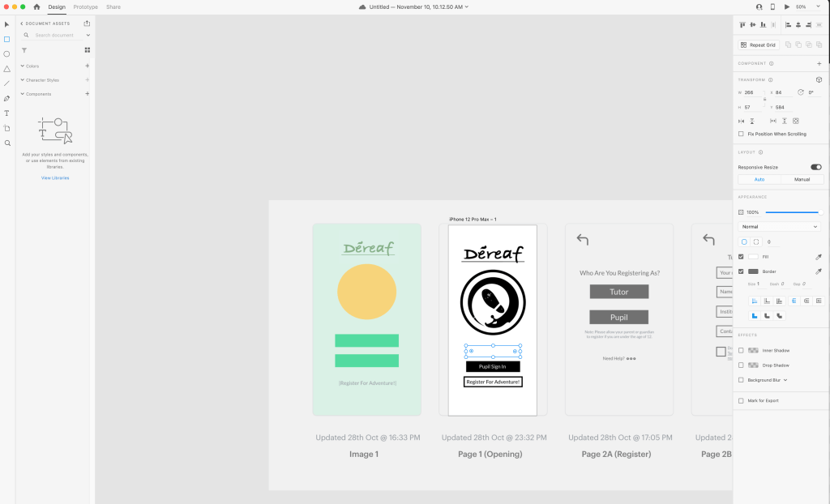Viewport: 830px width, 504px height.
Task: Switch to the Share tab
Action: tap(113, 6)
